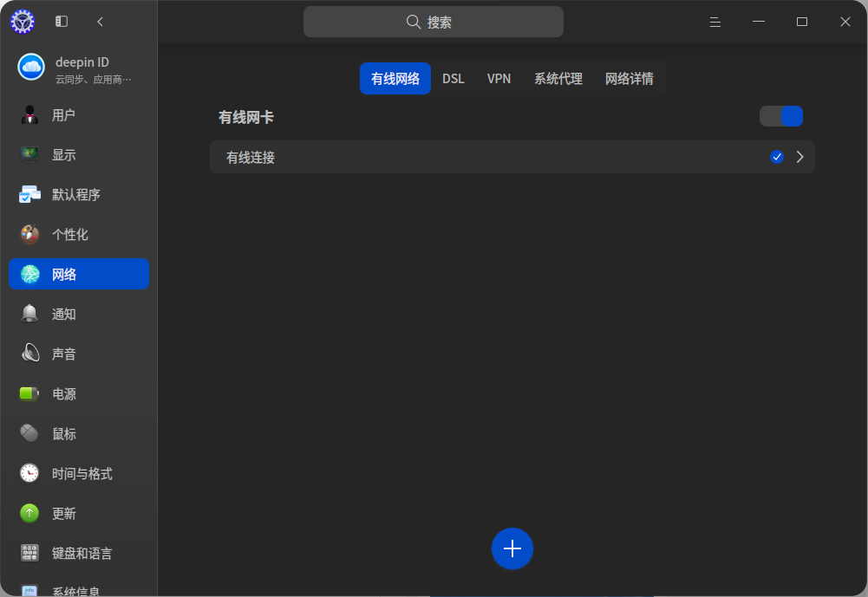Viewport: 868px width, 597px height.
Task: Close the Control Center window
Action: point(845,22)
